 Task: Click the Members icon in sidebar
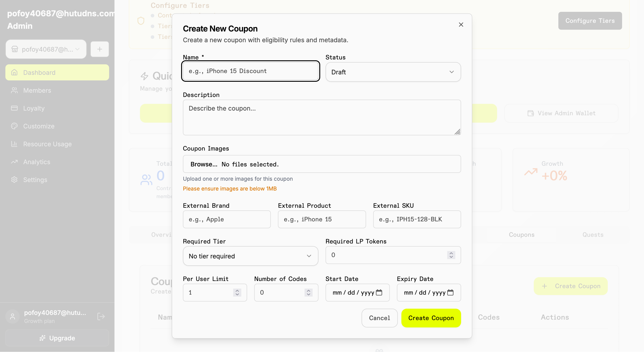point(14,90)
